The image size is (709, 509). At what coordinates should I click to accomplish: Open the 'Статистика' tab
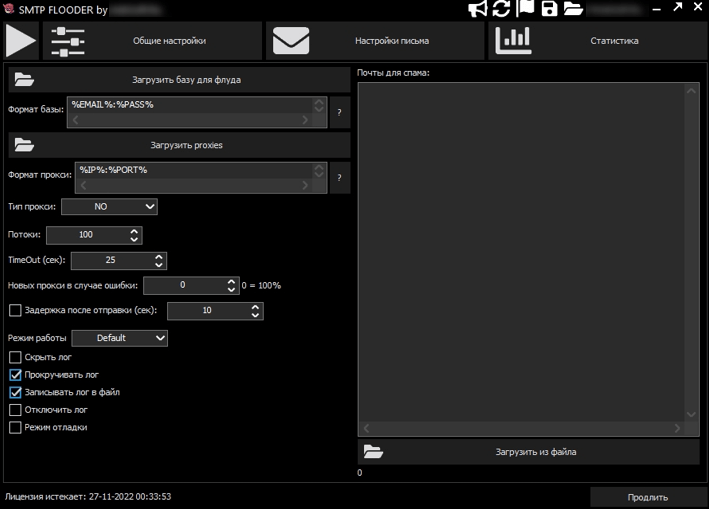tap(597, 41)
